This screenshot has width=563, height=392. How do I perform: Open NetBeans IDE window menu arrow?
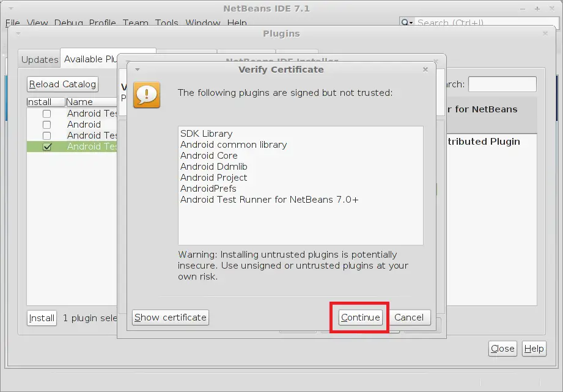[11, 9]
